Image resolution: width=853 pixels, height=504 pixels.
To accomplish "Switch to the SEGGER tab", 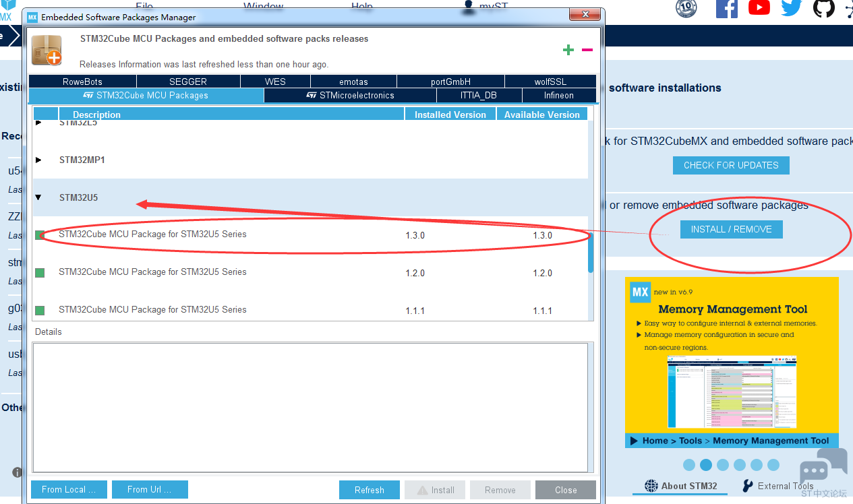I will [x=188, y=82].
